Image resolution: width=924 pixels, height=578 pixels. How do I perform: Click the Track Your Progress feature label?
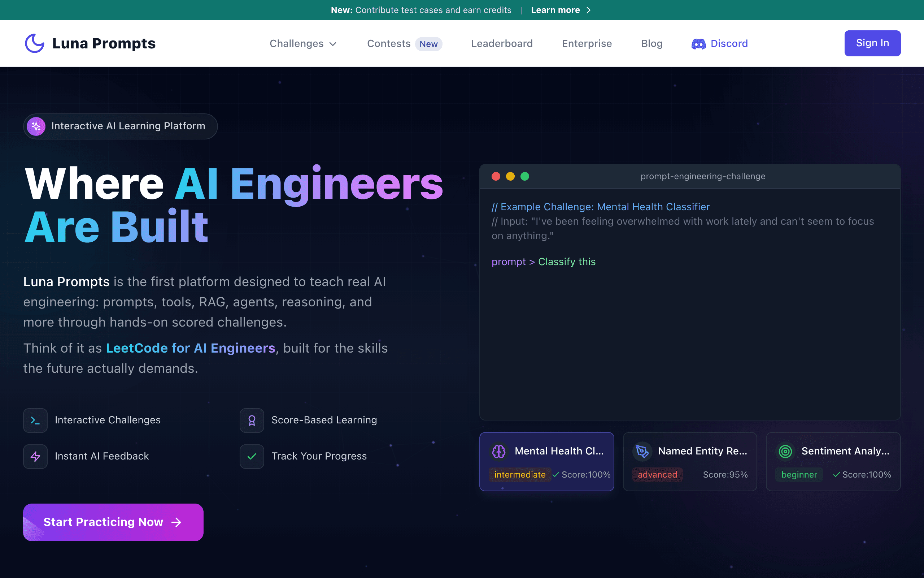[319, 456]
